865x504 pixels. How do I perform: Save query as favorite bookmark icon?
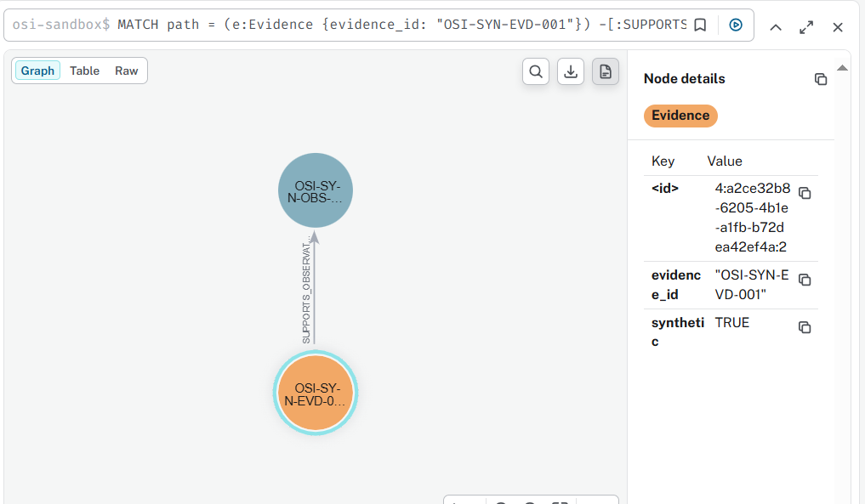pyautogui.click(x=700, y=25)
